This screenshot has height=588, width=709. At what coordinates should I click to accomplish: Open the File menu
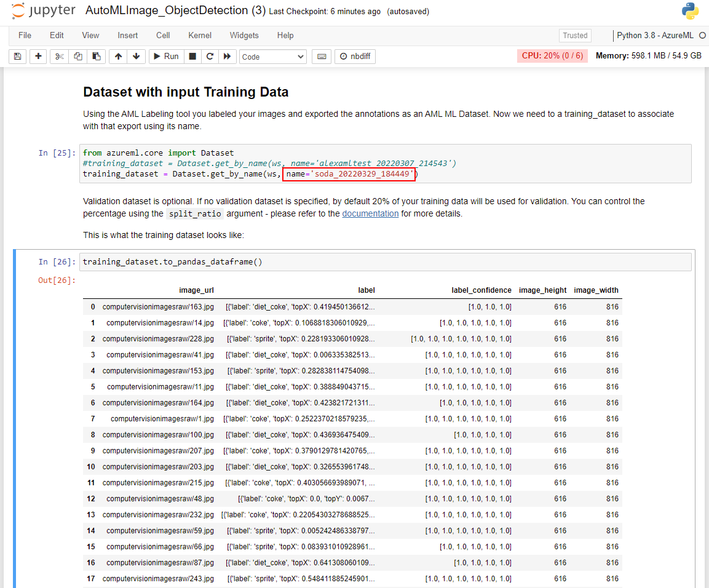25,35
